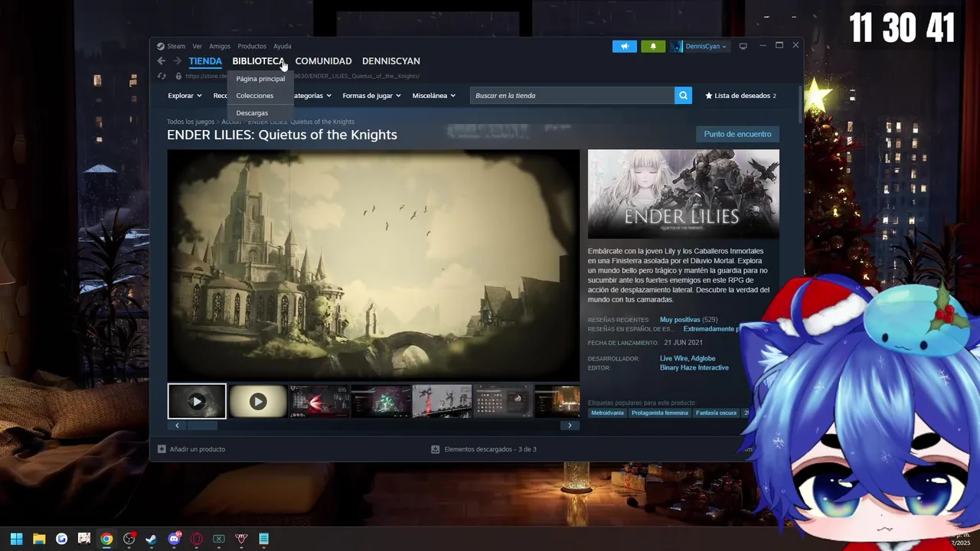Select Descargas from Biblioteca dropdown
The height and width of the screenshot is (551, 980).
coord(260,113)
